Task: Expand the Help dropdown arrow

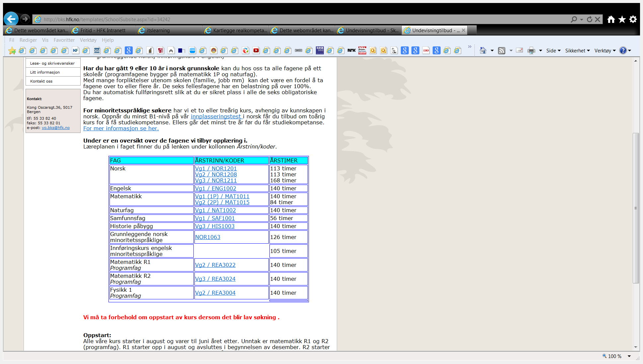Action: click(629, 51)
